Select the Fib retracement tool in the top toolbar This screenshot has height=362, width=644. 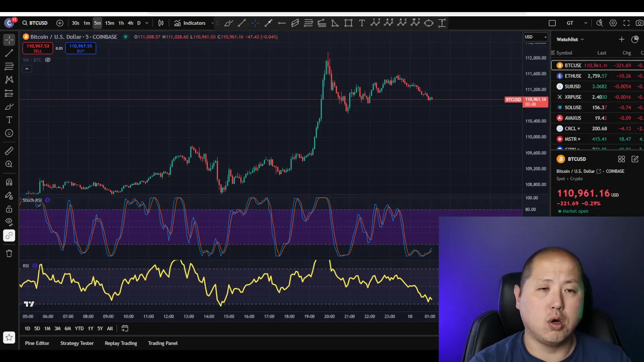pos(309,23)
